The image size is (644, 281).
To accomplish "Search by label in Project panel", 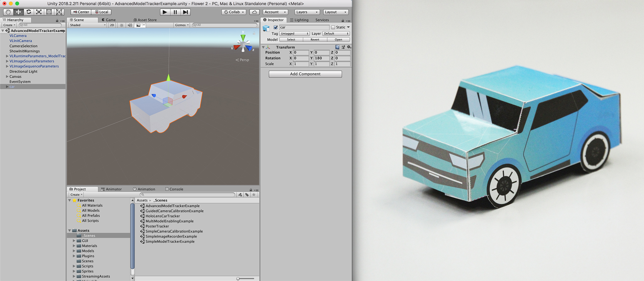I will point(247,195).
